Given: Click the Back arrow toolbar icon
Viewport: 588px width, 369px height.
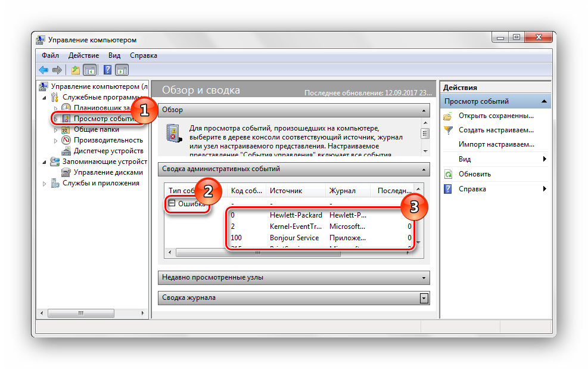Looking at the screenshot, I should 43,70.
